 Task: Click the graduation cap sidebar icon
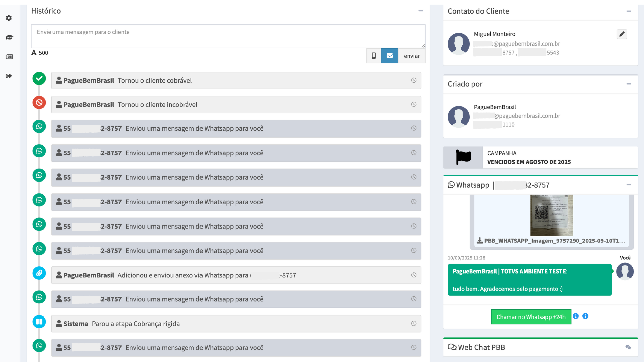(x=9, y=37)
